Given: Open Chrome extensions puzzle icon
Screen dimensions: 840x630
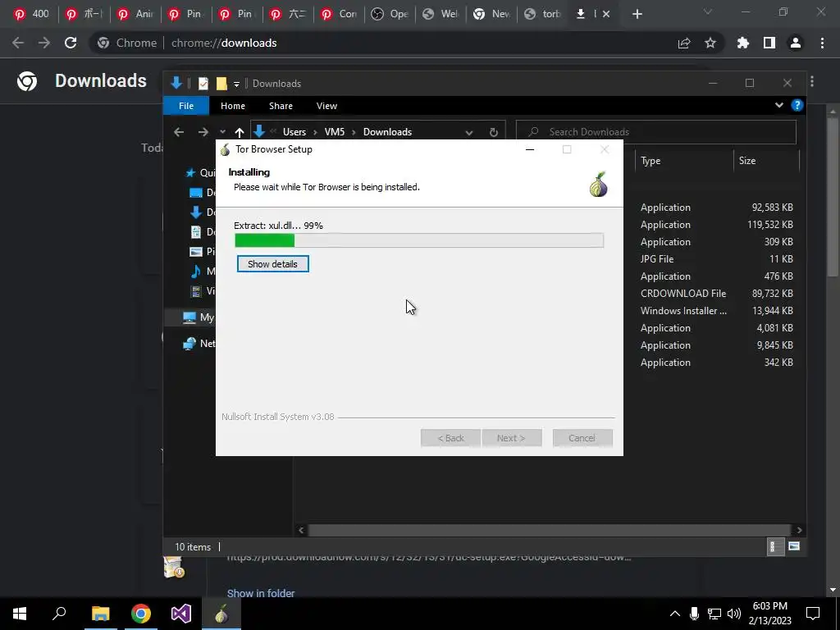Looking at the screenshot, I should click(x=743, y=43).
